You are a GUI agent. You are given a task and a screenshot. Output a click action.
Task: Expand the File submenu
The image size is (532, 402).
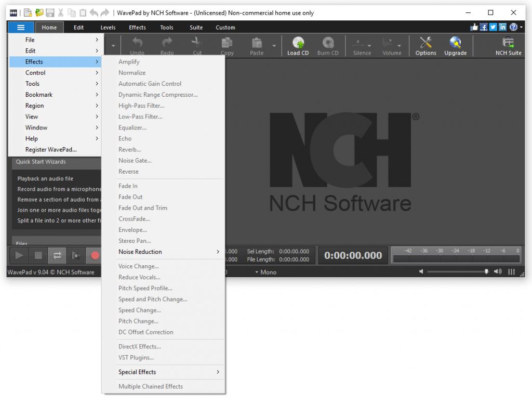point(55,40)
